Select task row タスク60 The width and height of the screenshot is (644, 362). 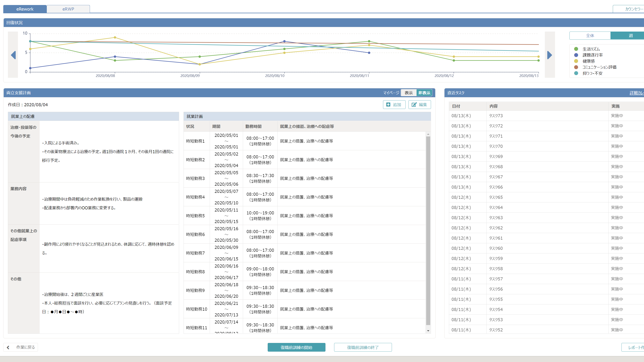click(x=546, y=248)
